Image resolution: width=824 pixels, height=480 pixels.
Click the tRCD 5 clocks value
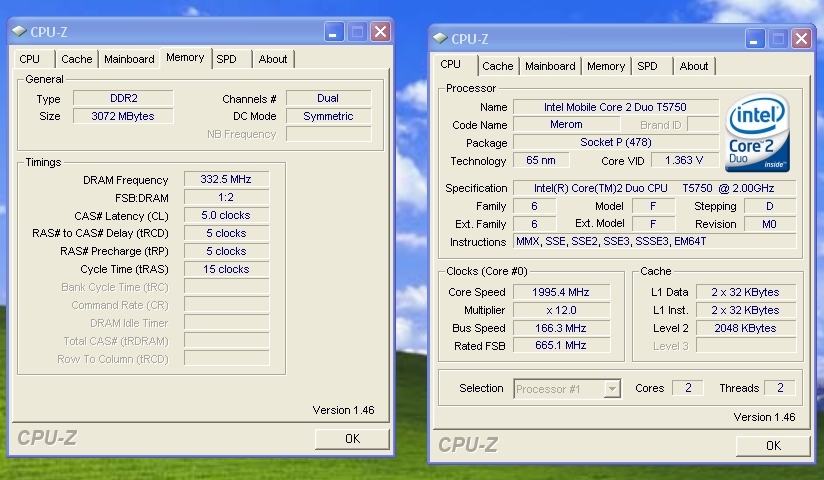coord(226,233)
